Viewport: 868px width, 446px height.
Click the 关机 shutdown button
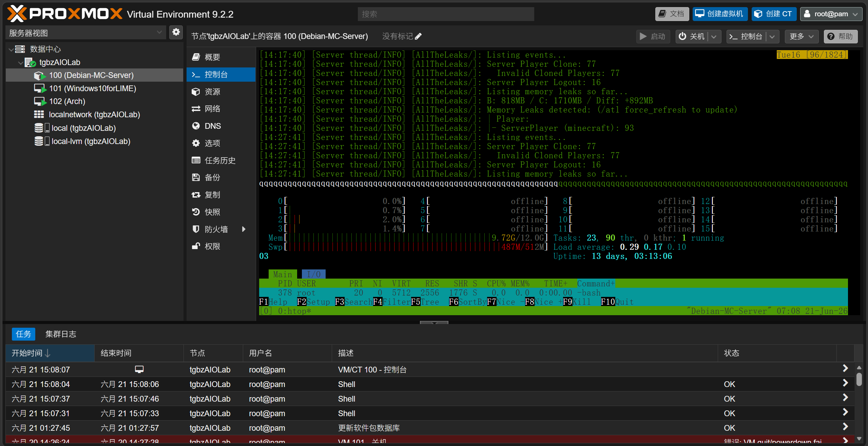692,37
